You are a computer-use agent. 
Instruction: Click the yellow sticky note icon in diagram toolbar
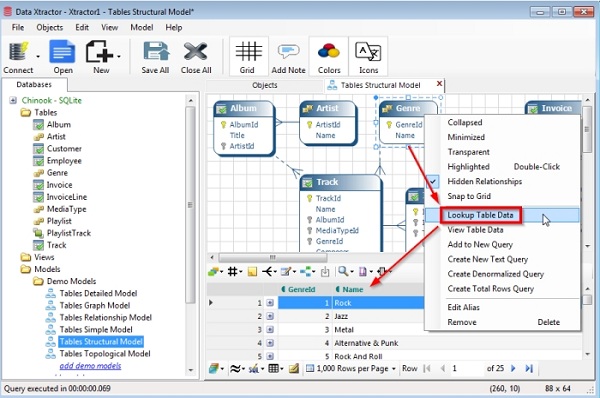point(252,272)
